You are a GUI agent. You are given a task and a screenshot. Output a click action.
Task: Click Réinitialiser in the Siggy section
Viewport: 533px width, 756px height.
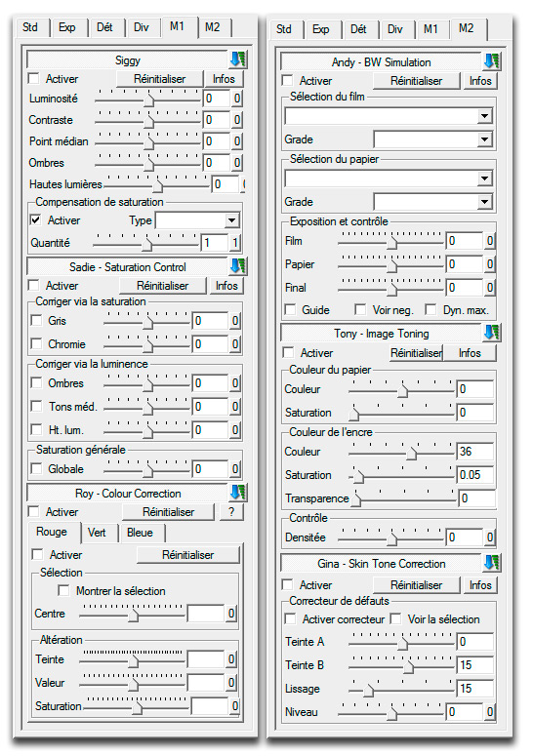tap(160, 79)
